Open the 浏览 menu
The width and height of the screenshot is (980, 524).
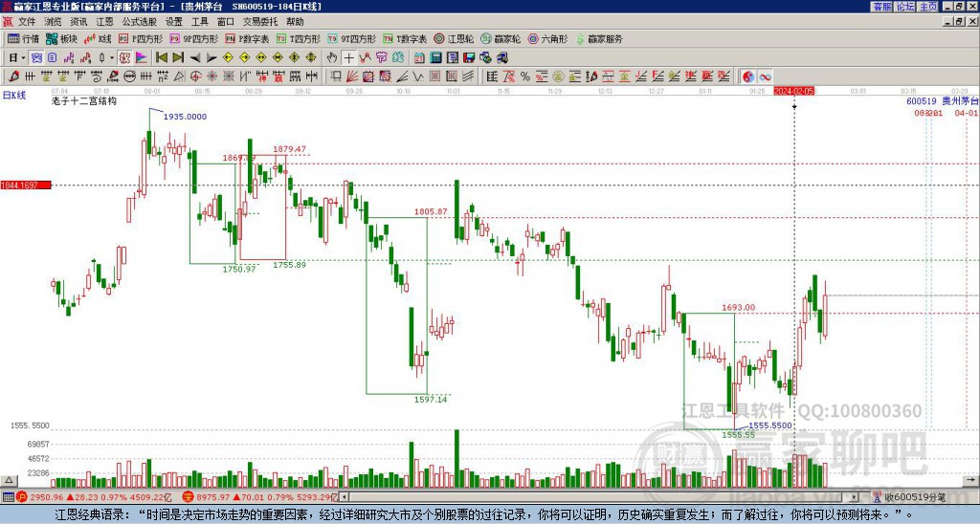click(x=53, y=22)
